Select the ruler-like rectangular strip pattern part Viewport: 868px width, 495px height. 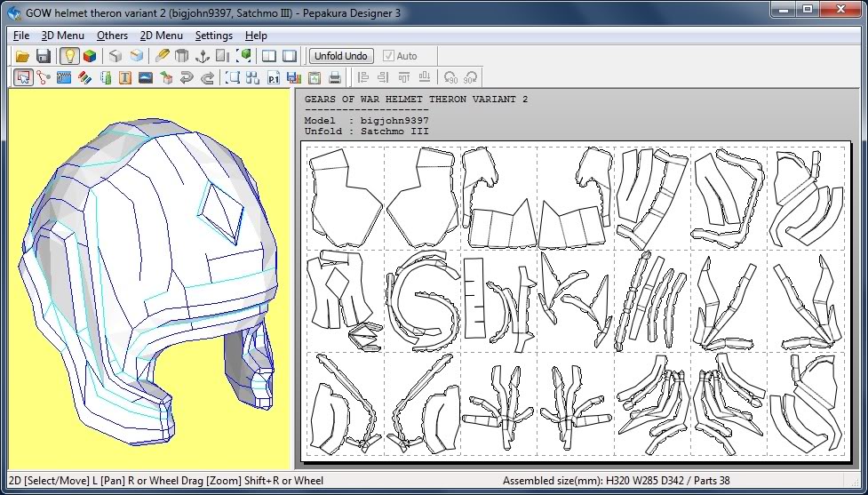click(474, 298)
